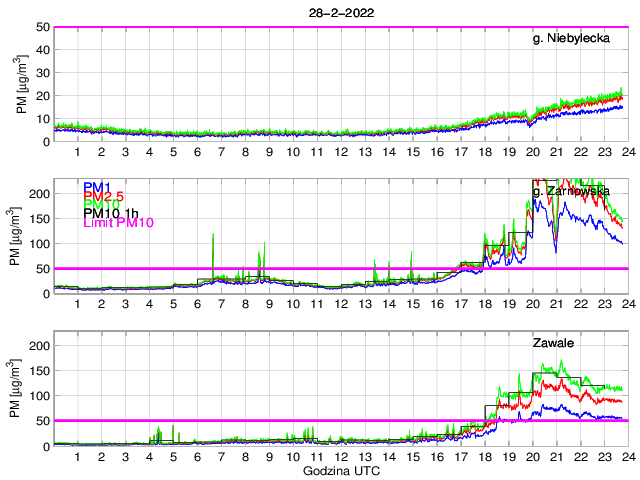Click the blue PM1 legend entry
Screen dimensions: 640x480
97,187
